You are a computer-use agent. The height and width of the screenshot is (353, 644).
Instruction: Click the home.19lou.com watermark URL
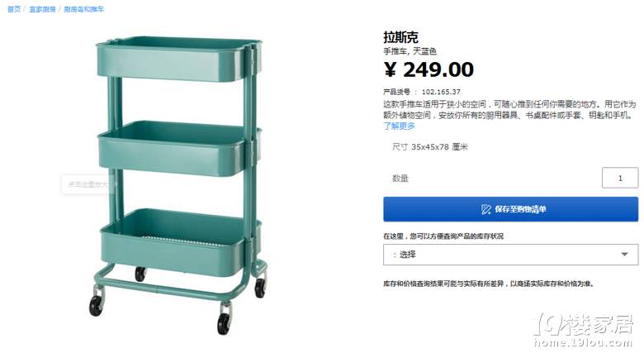(582, 342)
